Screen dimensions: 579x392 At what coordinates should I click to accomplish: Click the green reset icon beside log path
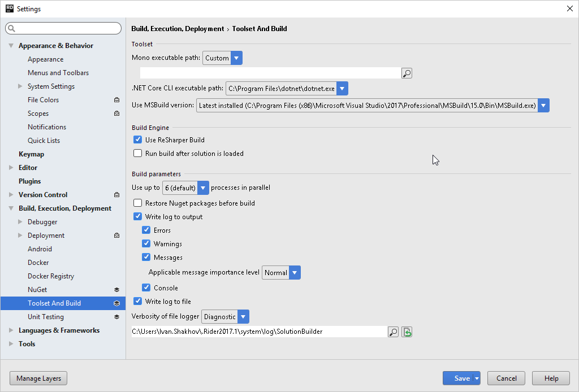(407, 332)
